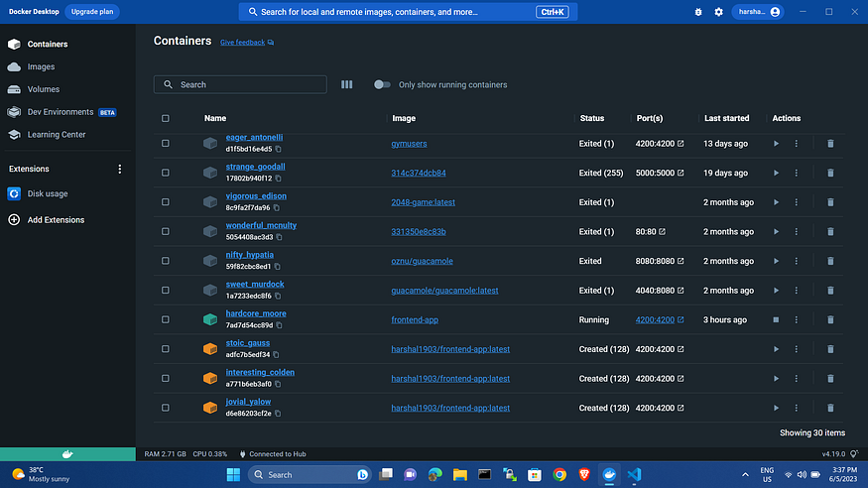Select the eager_antonelli row checkbox
The width and height of the screenshot is (868, 488).
166,143
